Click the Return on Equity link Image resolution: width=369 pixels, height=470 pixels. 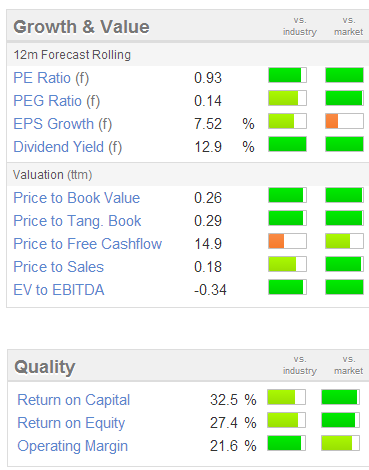tap(71, 423)
